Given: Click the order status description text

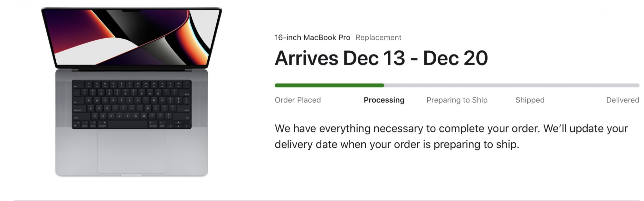Looking at the screenshot, I should click(x=451, y=136).
